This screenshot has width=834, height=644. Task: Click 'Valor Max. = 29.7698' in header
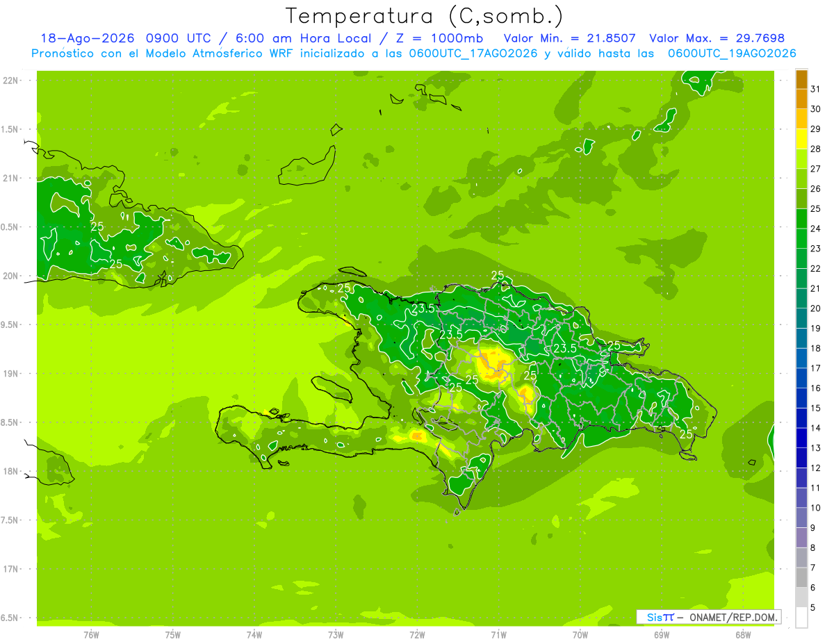coord(717,38)
